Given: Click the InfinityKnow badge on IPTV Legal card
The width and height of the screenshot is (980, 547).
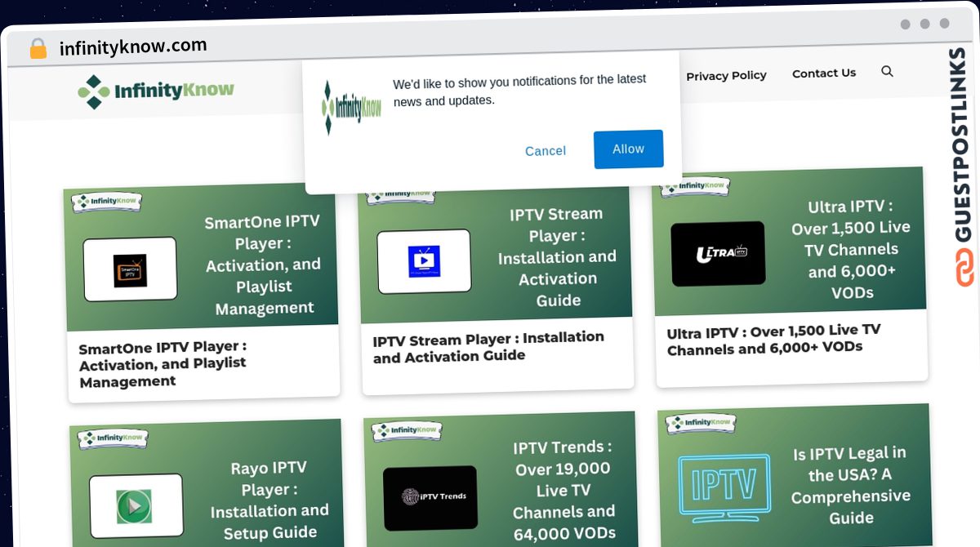Looking at the screenshot, I should click(702, 422).
